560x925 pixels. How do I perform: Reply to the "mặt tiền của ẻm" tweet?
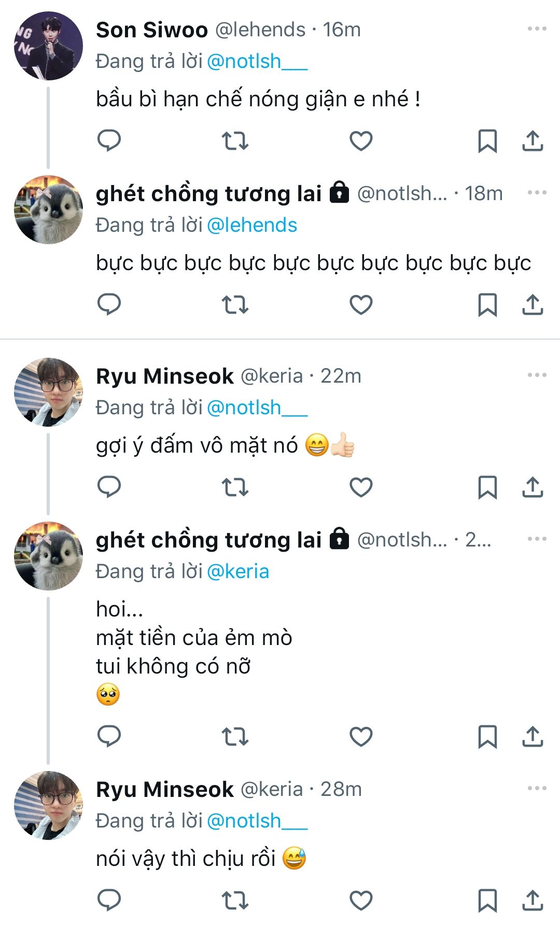point(109,736)
